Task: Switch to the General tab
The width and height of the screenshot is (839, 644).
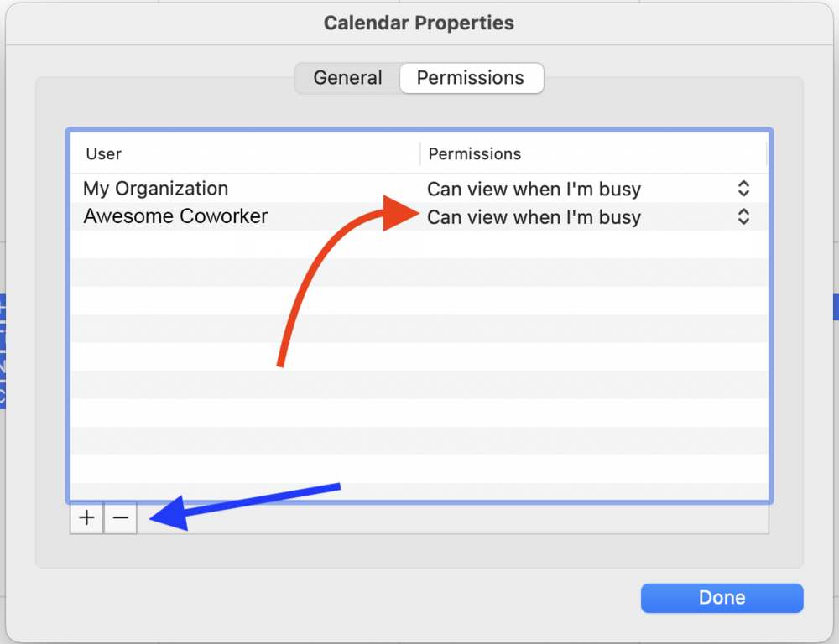Action: 348,78
